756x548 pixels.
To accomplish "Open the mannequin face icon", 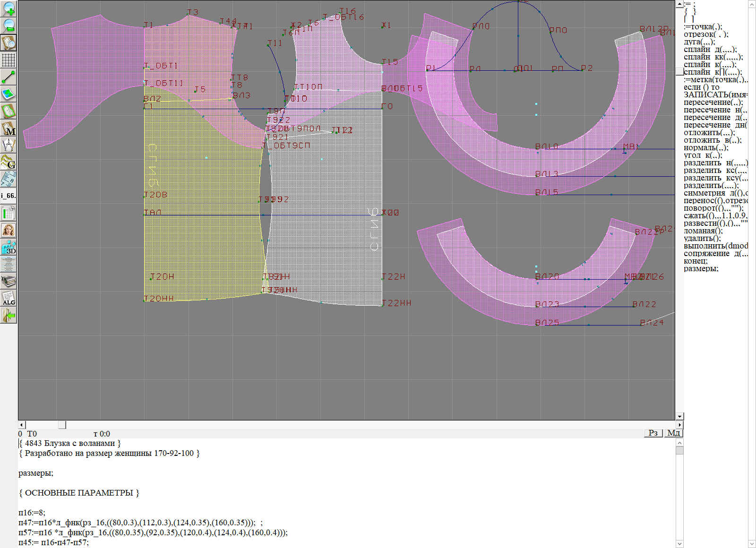I will pyautogui.click(x=9, y=230).
